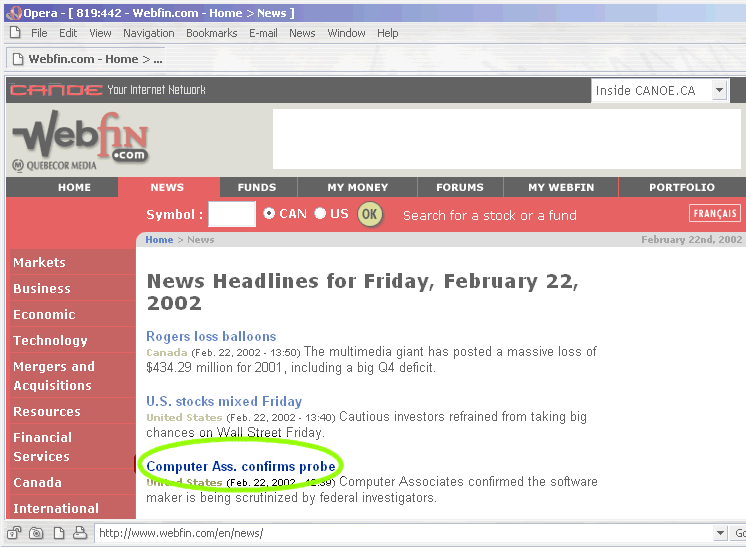This screenshot has width=746, height=548.
Task: Click the URL address field
Action: (x=405, y=533)
